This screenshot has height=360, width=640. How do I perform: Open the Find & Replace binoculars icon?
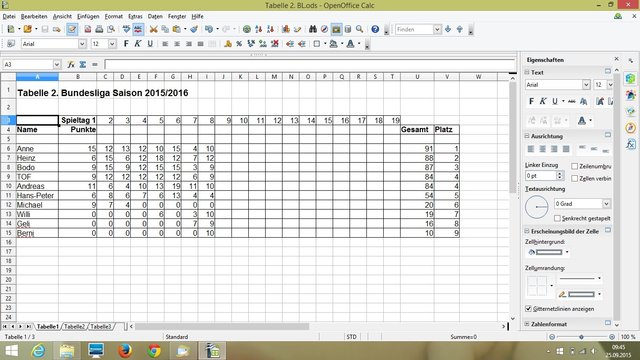313,29
